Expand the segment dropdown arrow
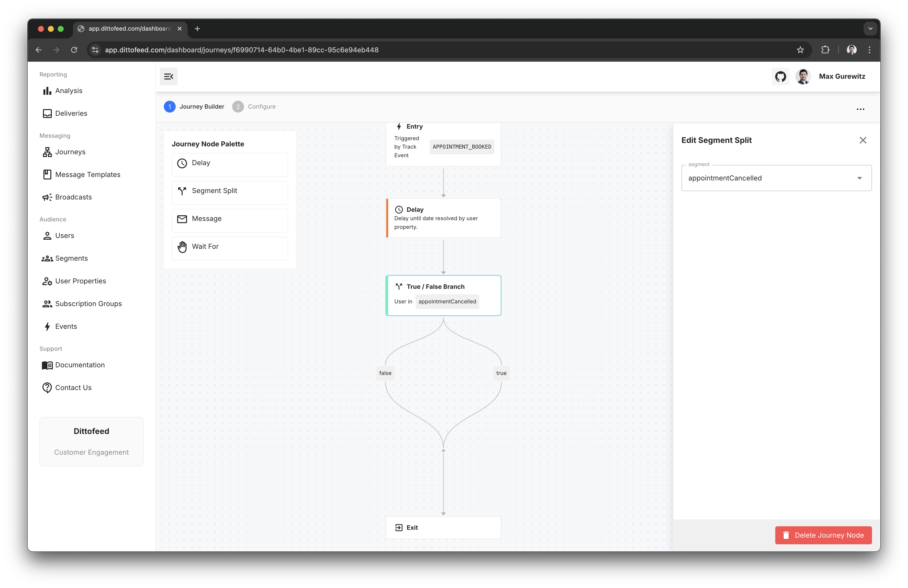The width and height of the screenshot is (908, 588). [x=859, y=178]
